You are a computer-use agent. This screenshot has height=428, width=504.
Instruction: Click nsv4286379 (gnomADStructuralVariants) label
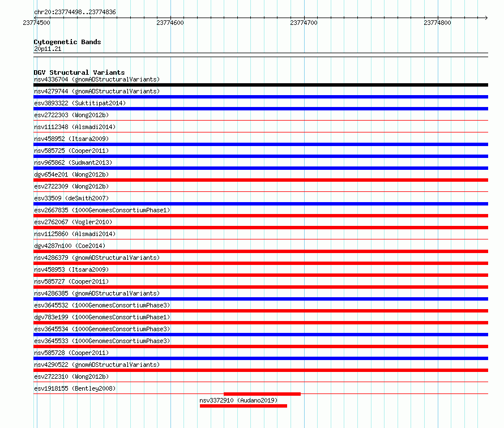pos(97,258)
